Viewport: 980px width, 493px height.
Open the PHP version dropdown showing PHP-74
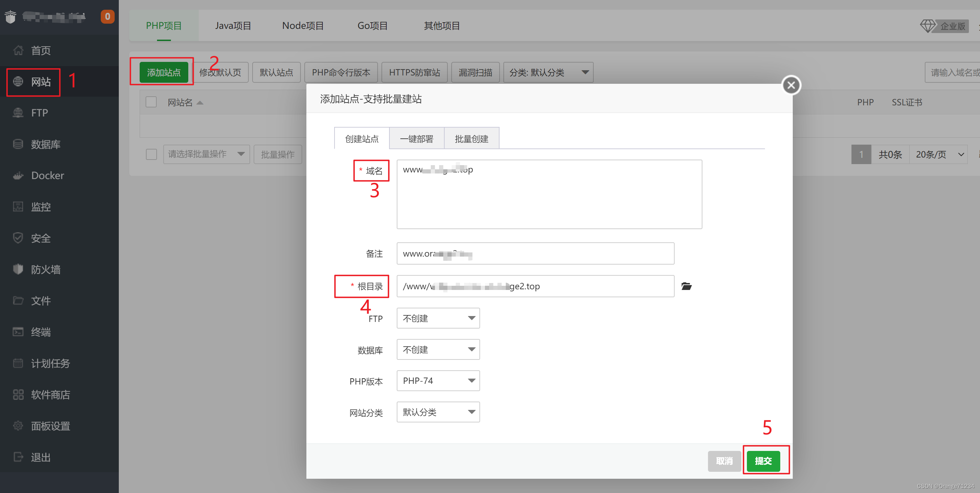438,381
